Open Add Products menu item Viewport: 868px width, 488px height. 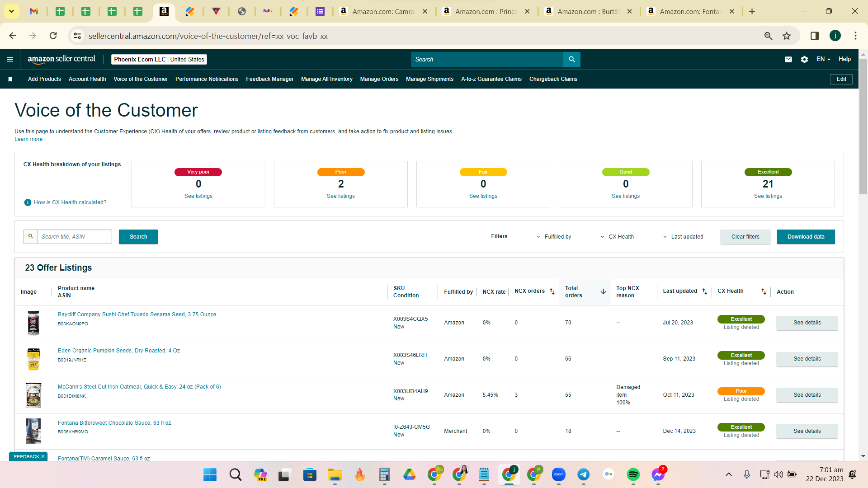coord(44,79)
